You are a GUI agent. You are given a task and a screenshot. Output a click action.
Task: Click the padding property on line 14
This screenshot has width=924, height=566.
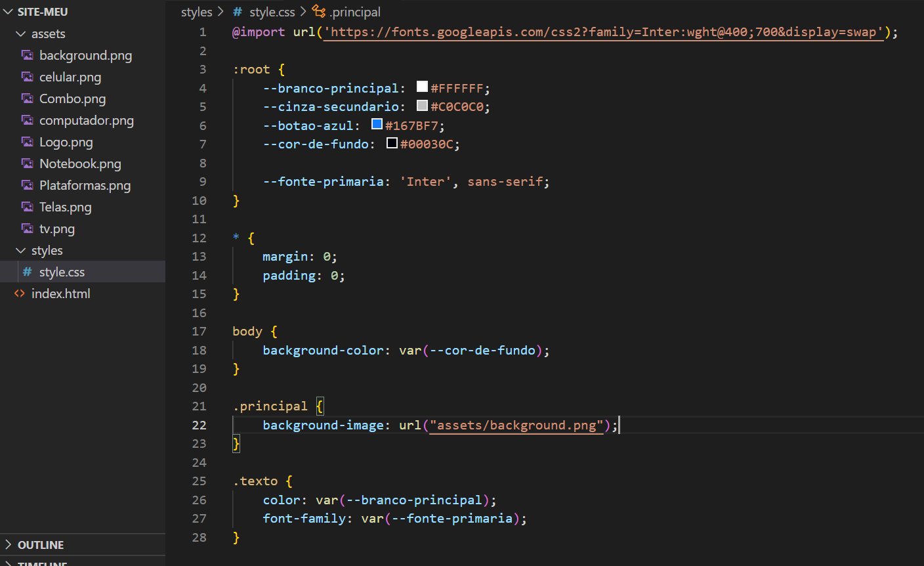click(x=289, y=275)
